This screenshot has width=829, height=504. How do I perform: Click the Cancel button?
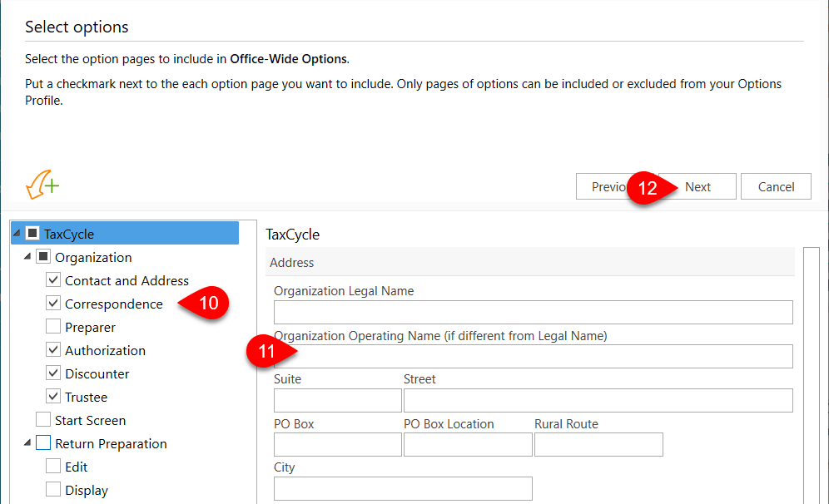[x=776, y=187]
